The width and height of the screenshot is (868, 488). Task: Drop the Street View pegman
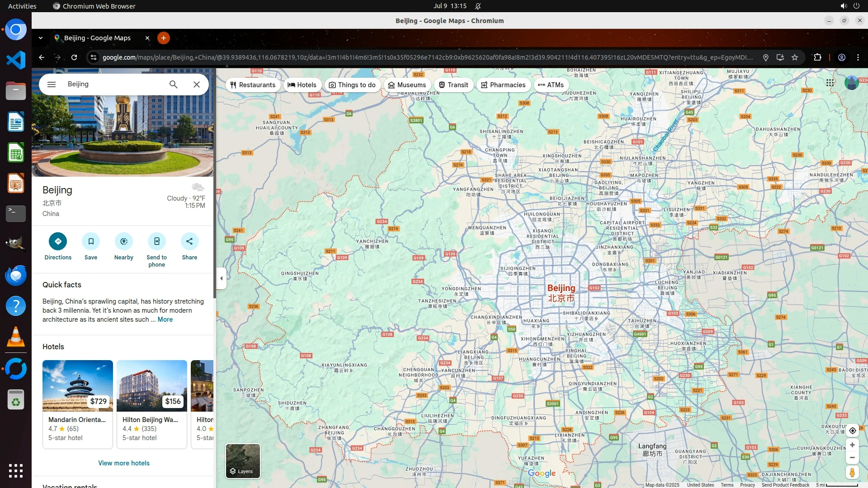click(852, 472)
